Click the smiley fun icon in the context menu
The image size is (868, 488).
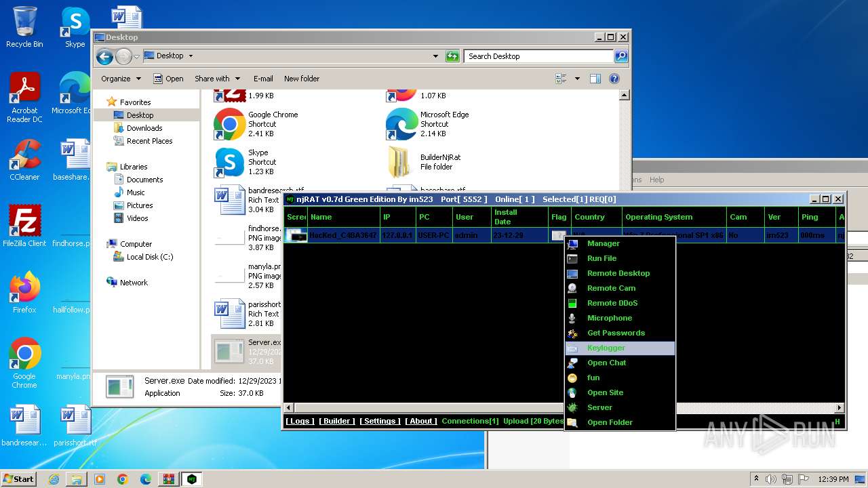(x=572, y=378)
